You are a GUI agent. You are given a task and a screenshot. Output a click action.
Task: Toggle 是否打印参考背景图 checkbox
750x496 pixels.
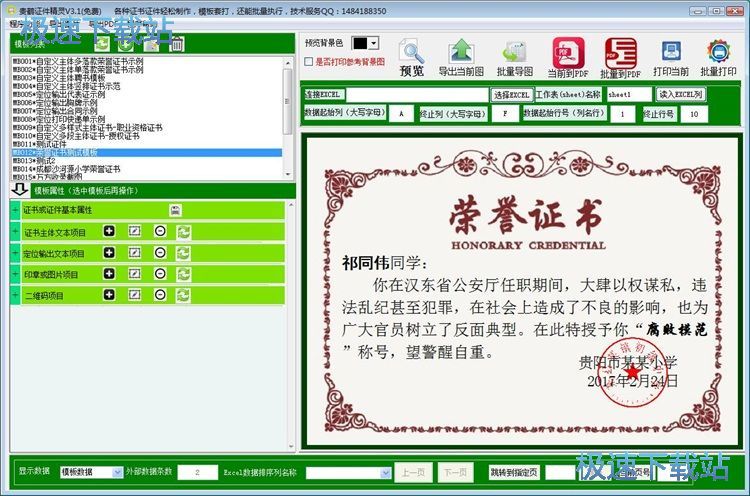pos(309,62)
